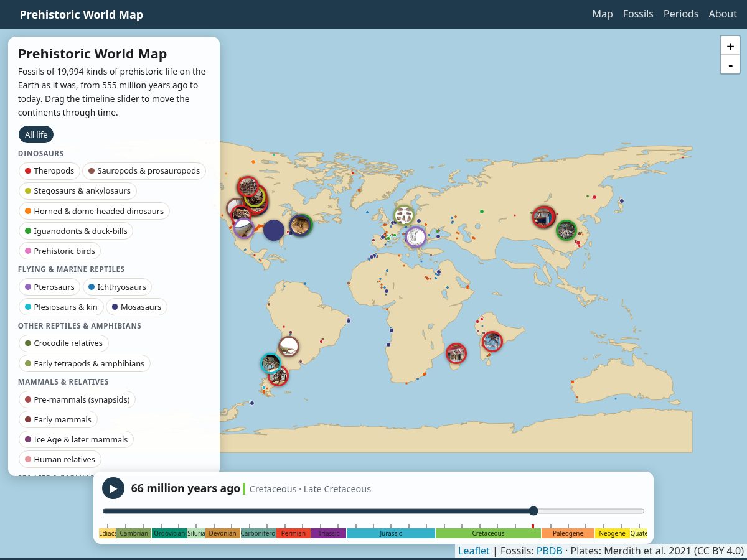Open the purple-ringed fossil marker in Europe

[415, 236]
